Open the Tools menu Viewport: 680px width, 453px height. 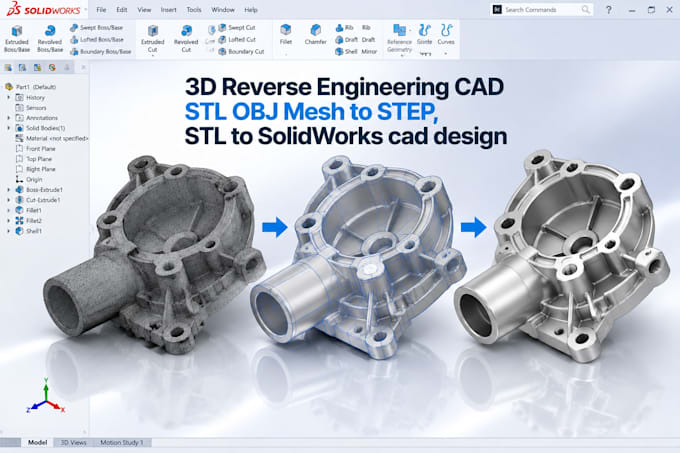tap(194, 10)
